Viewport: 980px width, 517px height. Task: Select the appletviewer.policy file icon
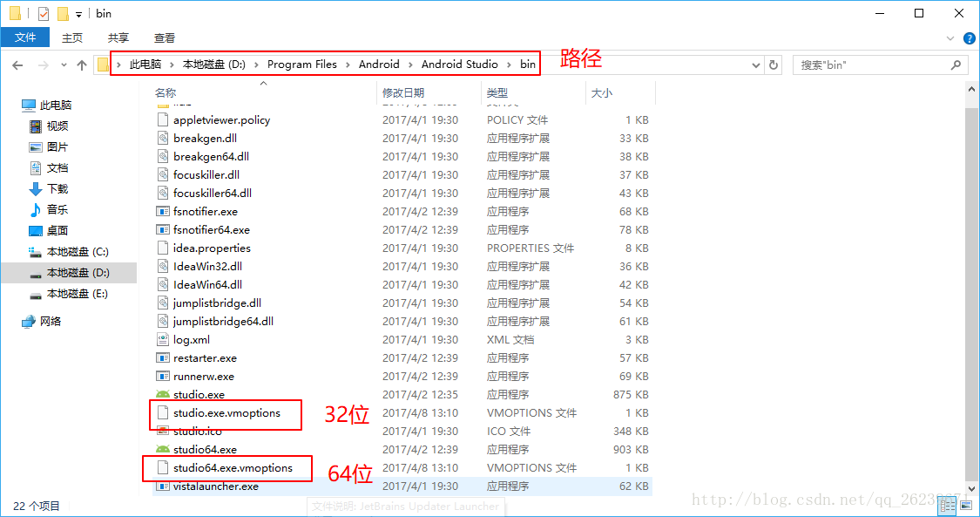point(163,119)
